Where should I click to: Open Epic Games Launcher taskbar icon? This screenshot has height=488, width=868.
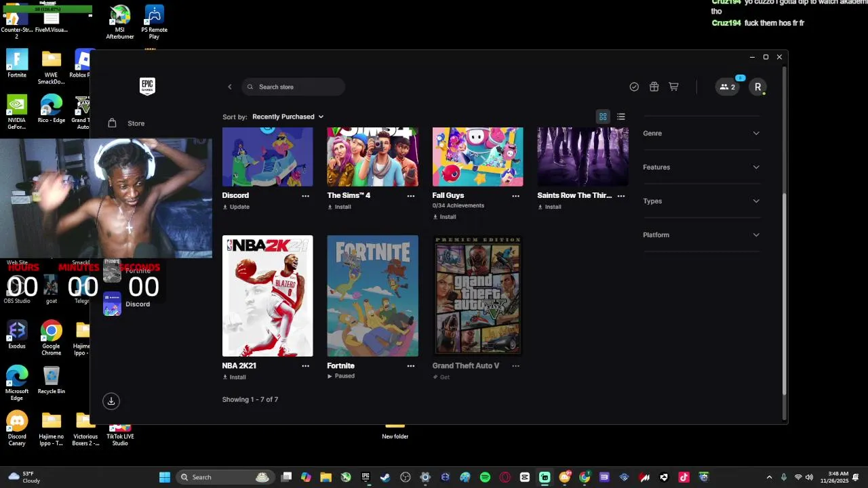coord(366,477)
